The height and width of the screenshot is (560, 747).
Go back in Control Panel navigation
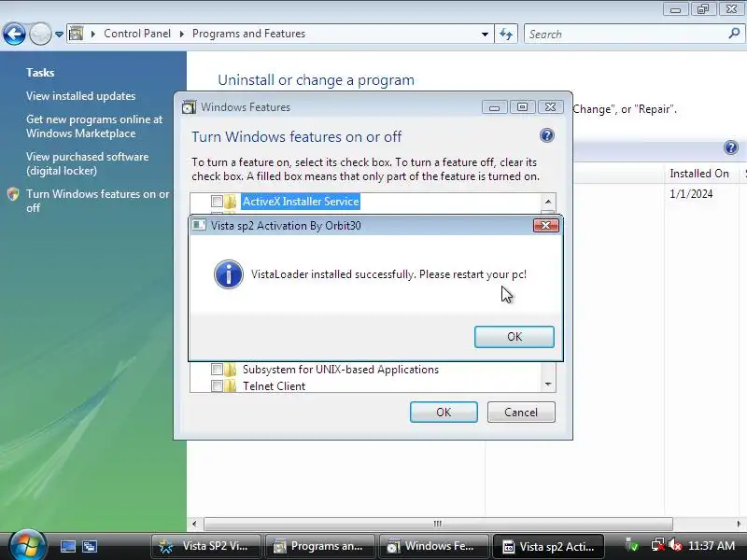14,34
